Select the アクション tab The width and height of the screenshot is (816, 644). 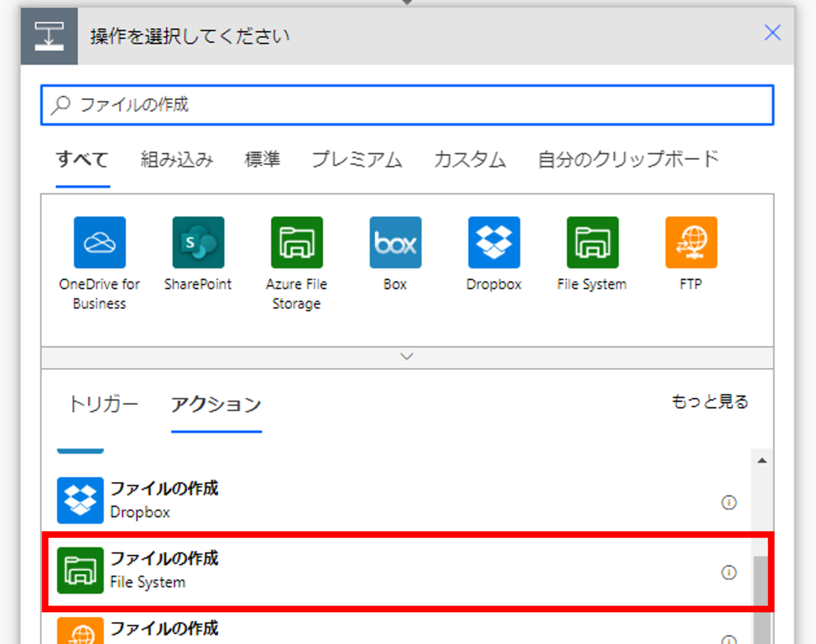216,405
